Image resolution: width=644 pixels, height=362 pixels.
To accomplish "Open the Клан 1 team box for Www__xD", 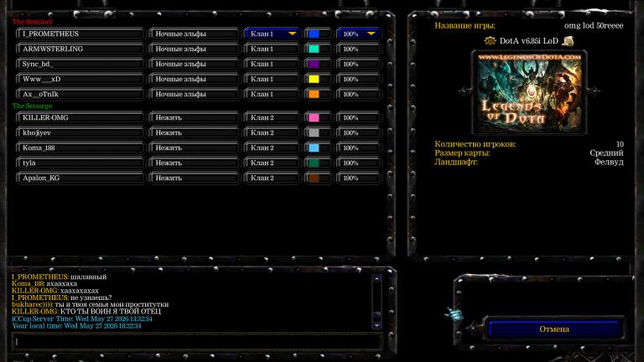I will pos(272,79).
